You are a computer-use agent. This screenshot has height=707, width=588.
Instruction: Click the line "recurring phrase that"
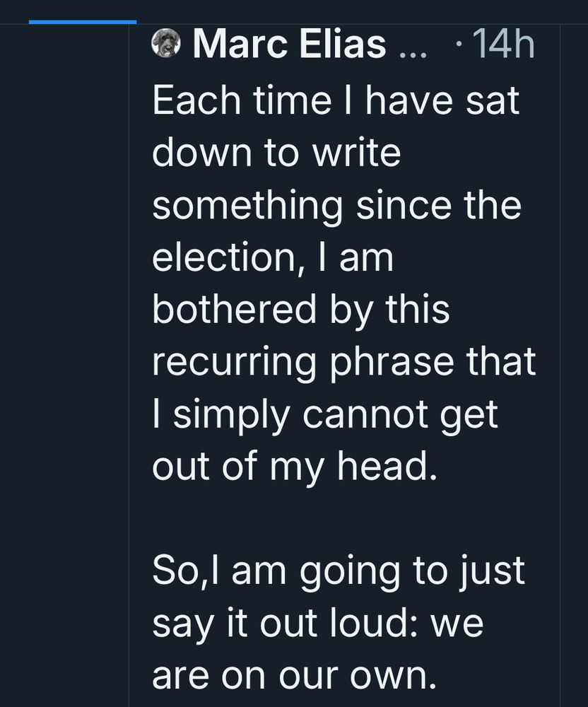pos(344,362)
